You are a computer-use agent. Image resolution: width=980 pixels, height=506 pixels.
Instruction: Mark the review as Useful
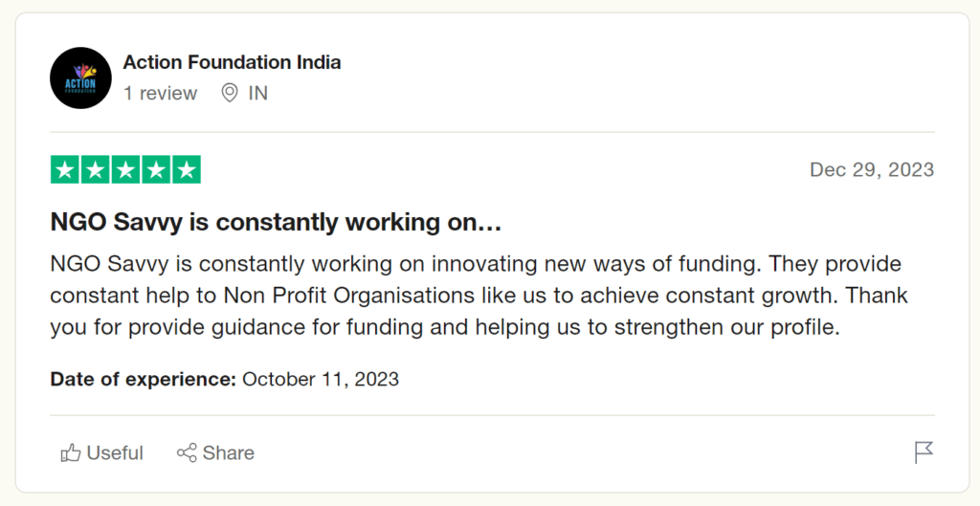[x=101, y=452]
